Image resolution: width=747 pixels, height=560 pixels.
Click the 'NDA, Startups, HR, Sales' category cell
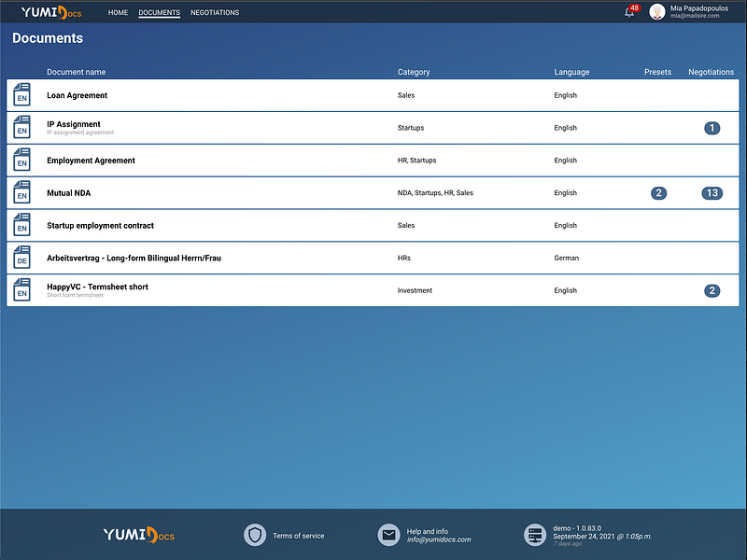[x=435, y=193]
